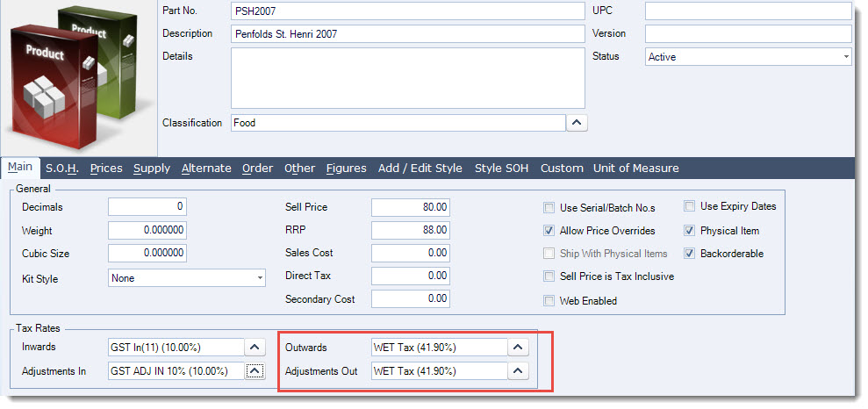Click the Secondary Cost field
The height and width of the screenshot is (409, 868).
point(411,299)
